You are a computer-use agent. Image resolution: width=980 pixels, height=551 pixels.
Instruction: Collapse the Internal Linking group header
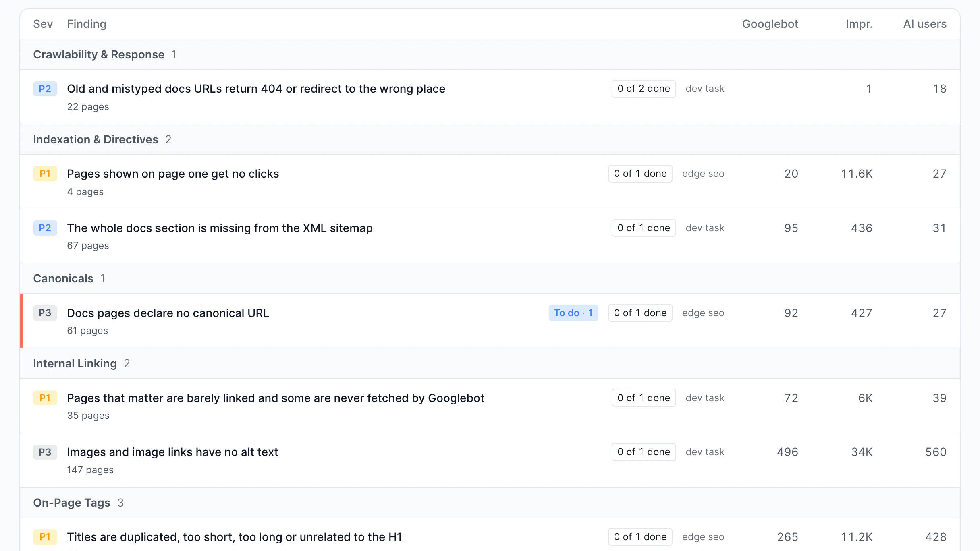point(490,363)
